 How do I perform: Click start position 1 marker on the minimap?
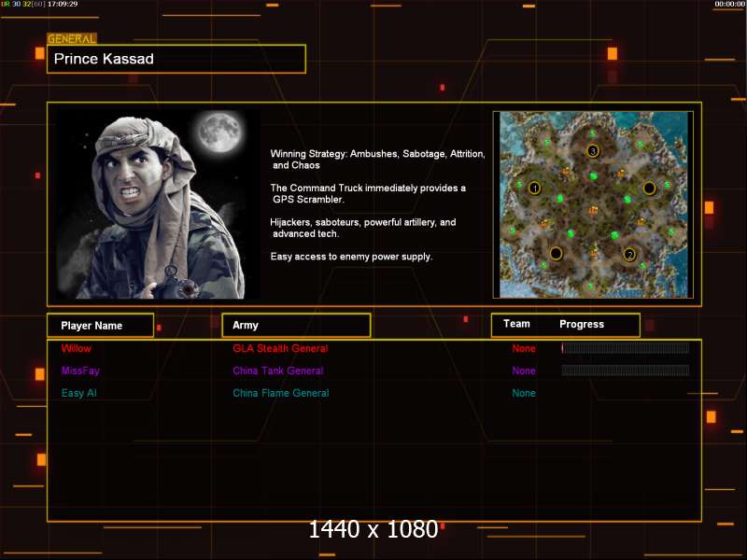click(x=534, y=189)
